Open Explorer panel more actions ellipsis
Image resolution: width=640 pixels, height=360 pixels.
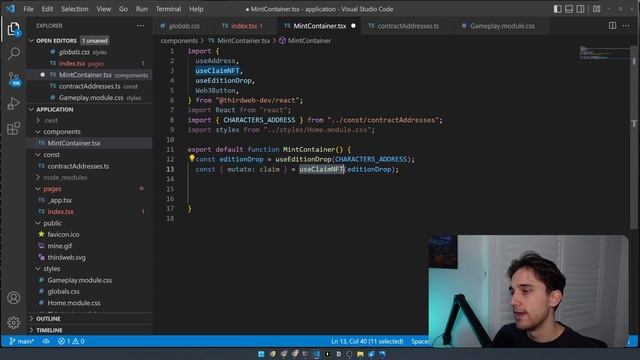140,26
